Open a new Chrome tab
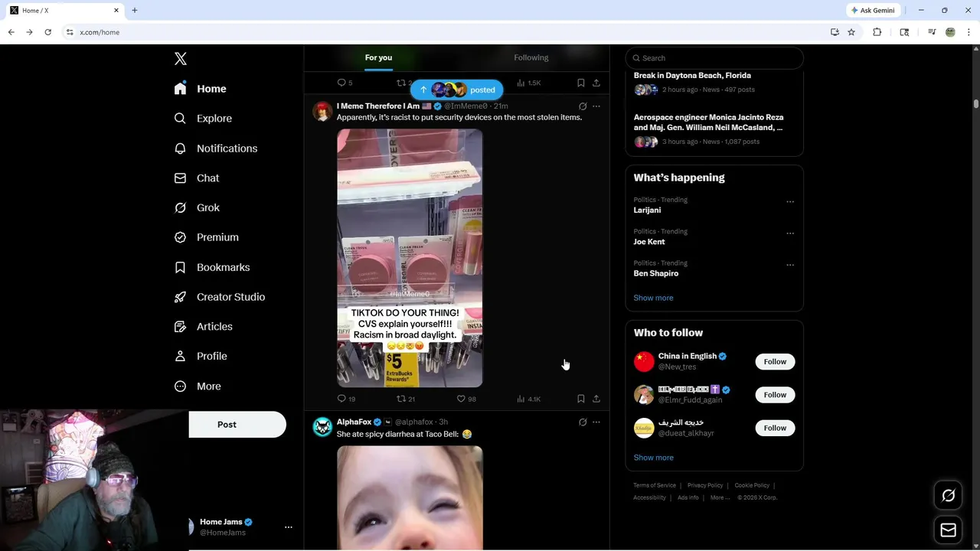 tap(135, 10)
